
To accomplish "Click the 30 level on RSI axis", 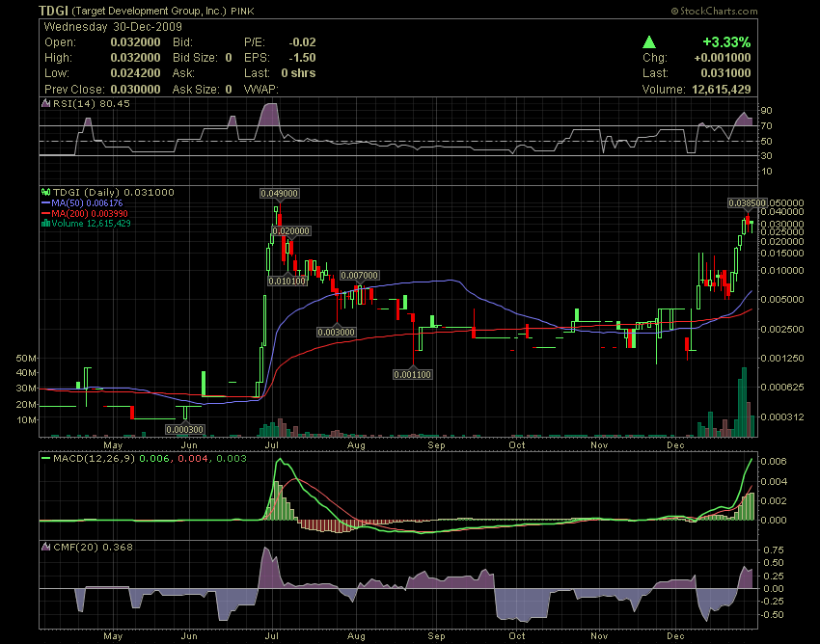I will pyautogui.click(x=766, y=156).
